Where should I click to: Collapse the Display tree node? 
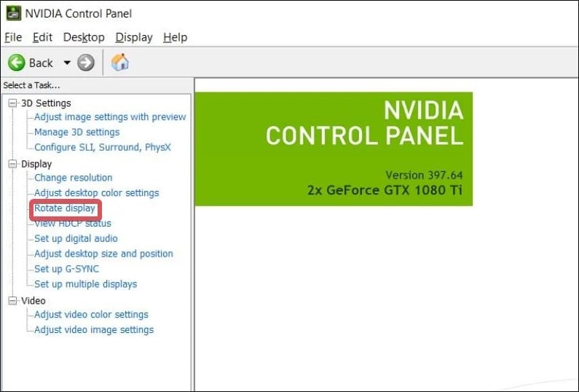(12, 164)
